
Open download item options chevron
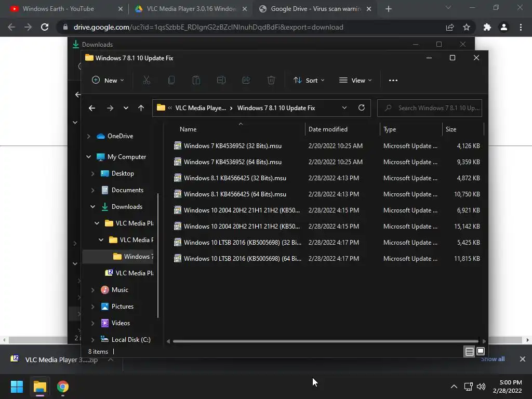coord(111,360)
